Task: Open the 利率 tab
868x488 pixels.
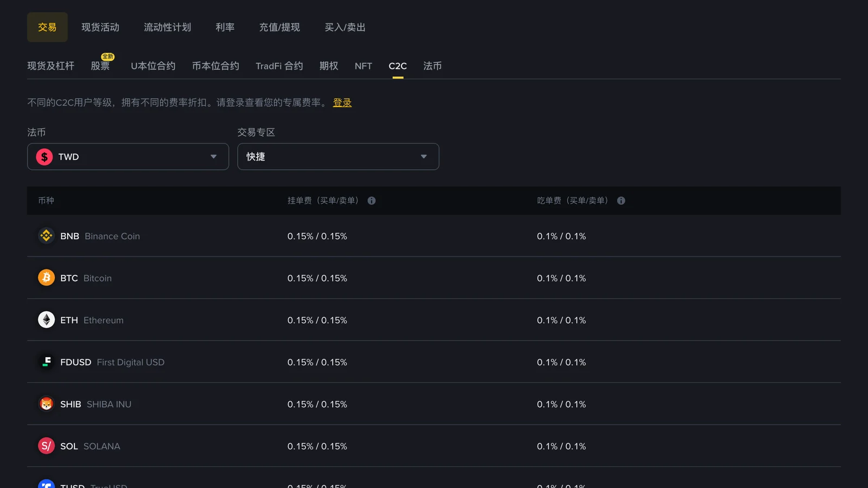Action: point(225,27)
